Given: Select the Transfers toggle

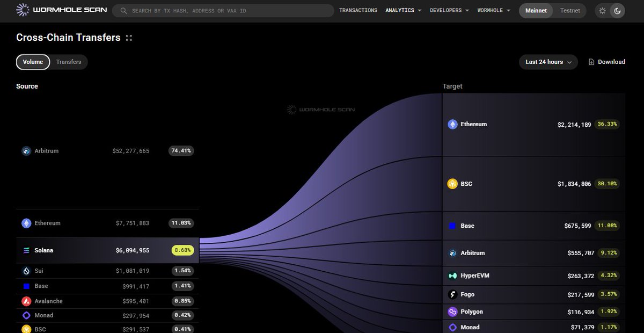Looking at the screenshot, I should click(69, 62).
